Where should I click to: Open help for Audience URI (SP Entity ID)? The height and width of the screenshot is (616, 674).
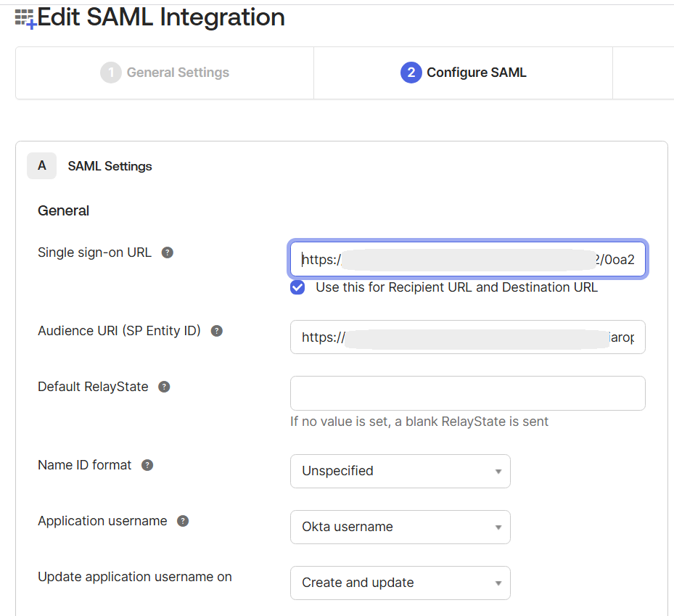[217, 331]
